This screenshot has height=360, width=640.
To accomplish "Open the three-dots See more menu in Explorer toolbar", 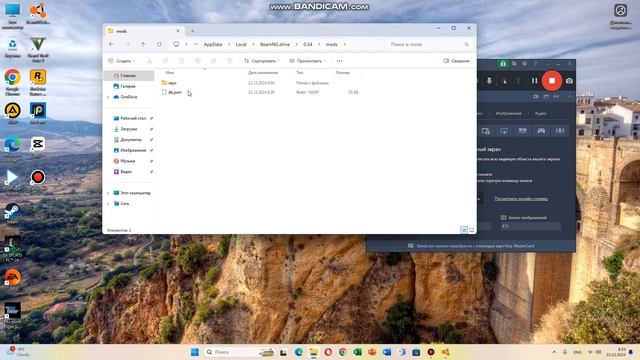I will [340, 61].
